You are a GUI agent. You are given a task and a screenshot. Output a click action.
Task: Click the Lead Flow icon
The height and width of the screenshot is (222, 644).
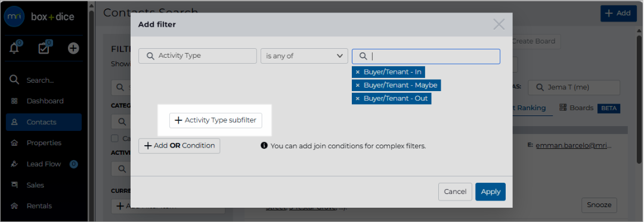tap(14, 164)
